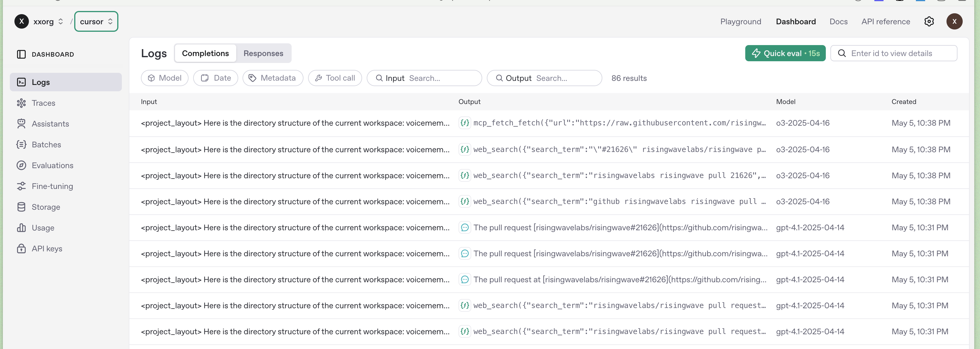Viewport: 980px width, 349px height.
Task: Toggle the Dashboard sidebar panel icon
Action: click(x=21, y=54)
